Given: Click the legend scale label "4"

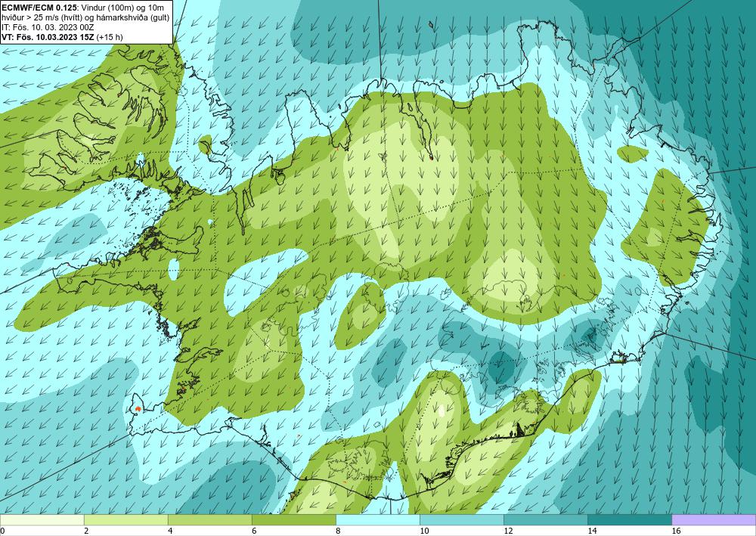Looking at the screenshot, I should coord(170,531).
